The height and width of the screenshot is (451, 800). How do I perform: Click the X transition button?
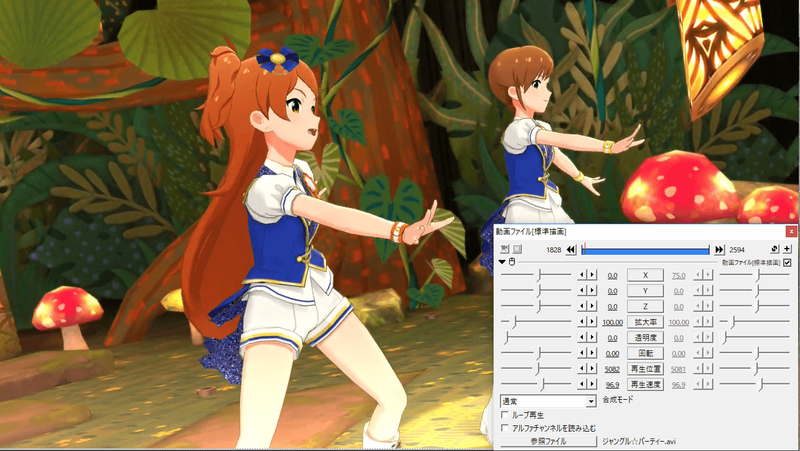click(645, 275)
